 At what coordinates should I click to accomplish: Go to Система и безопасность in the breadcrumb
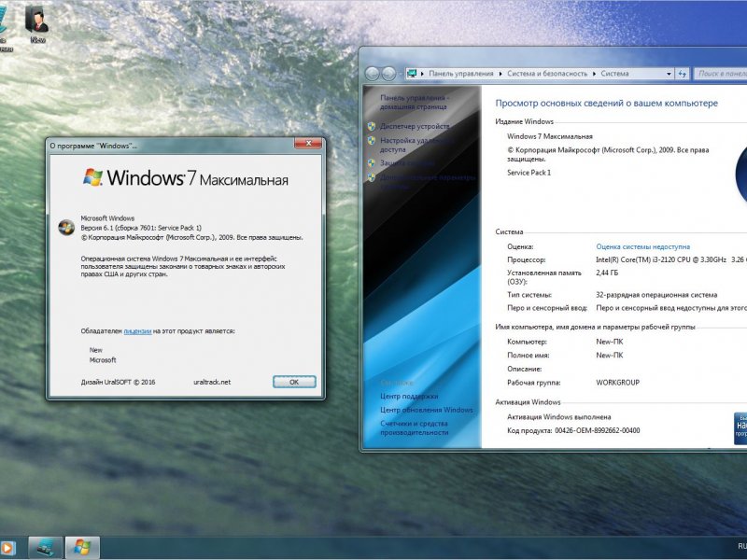click(x=547, y=74)
